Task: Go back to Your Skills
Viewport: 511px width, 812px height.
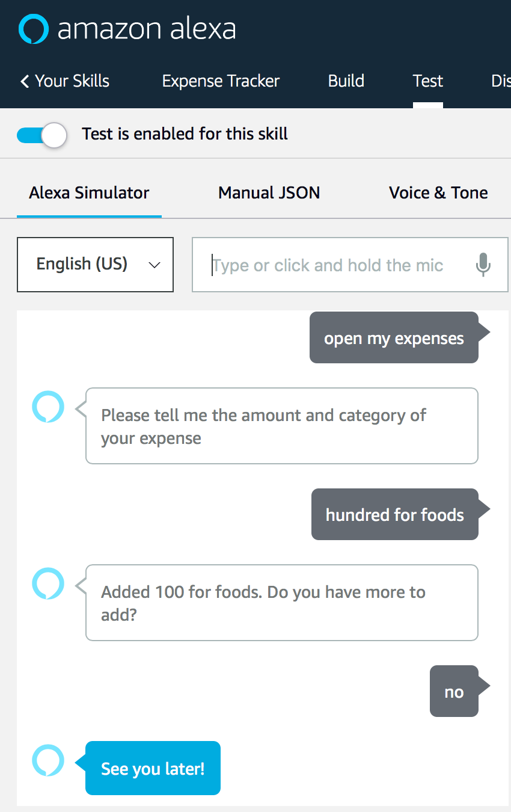Action: 72,81
